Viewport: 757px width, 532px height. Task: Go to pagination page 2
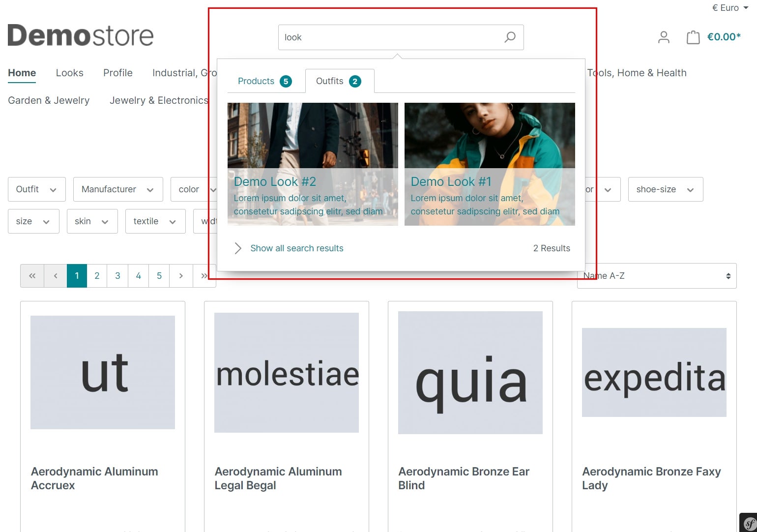pyautogui.click(x=97, y=276)
